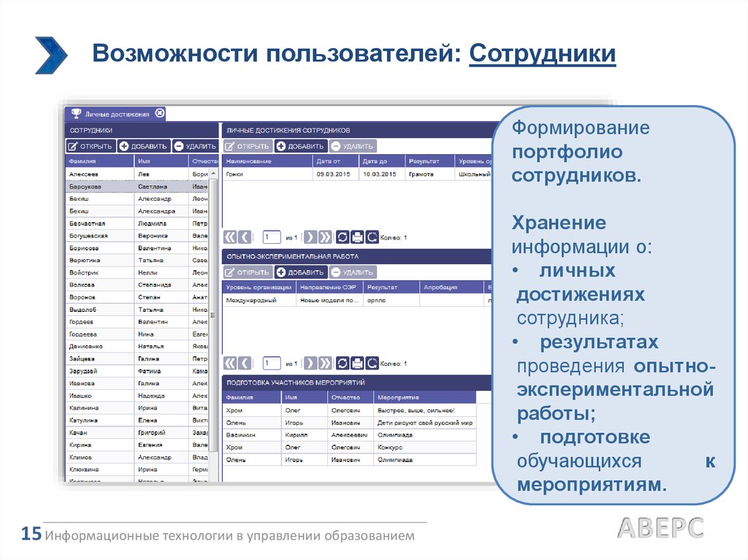Add entry in Опытно-экспериментальная работа panel
Image resolution: width=748 pixels, height=560 pixels.
(300, 272)
